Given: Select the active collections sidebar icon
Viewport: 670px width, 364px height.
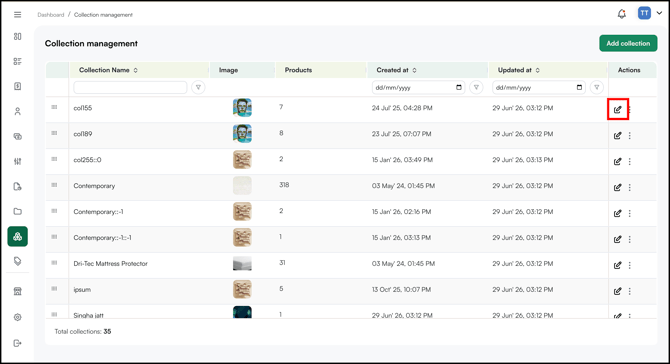Looking at the screenshot, I should coord(18,236).
